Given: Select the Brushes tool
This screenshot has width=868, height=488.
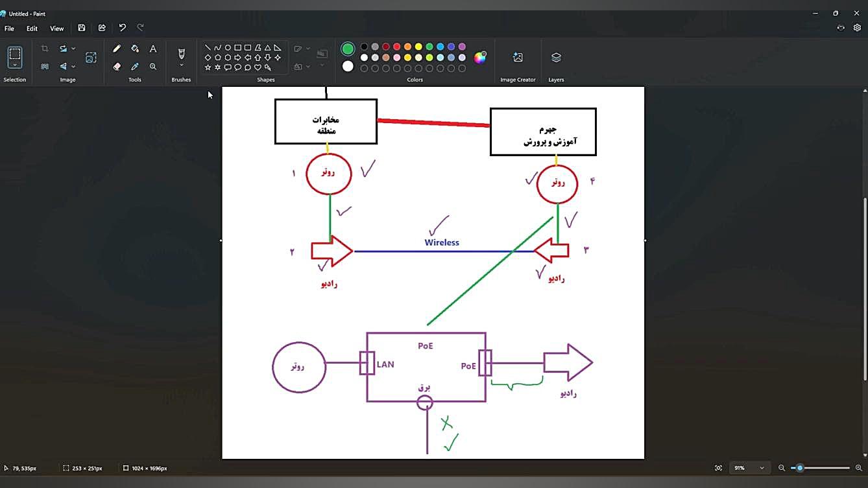Looking at the screenshot, I should [x=182, y=53].
